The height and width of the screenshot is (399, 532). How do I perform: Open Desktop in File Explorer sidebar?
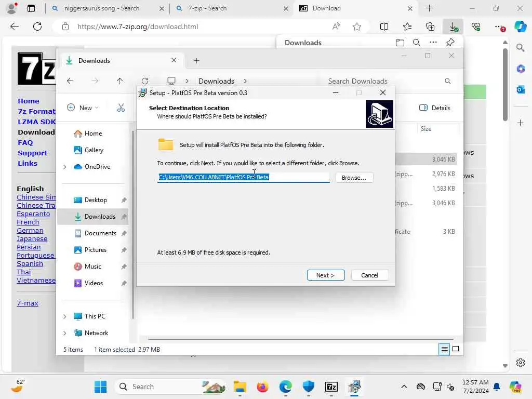tap(96, 200)
